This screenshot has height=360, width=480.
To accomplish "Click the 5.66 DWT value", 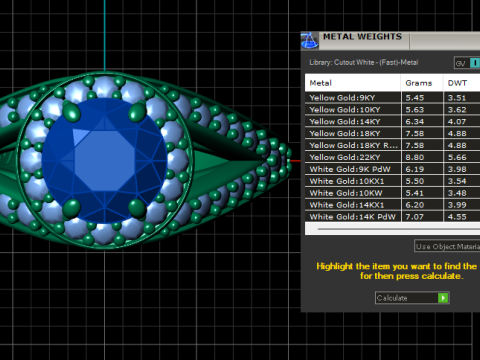I will point(457,157).
